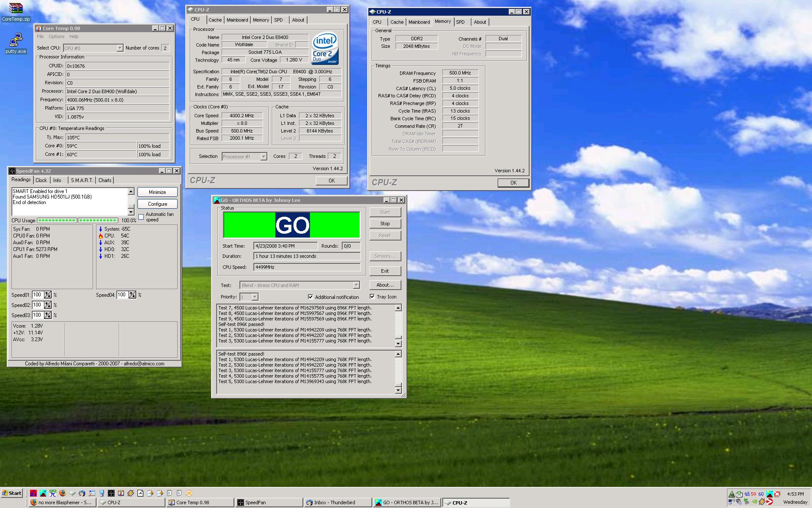Click the safely remove hardware tray icon
Image resolution: width=812 pixels, height=508 pixels.
coord(746,502)
